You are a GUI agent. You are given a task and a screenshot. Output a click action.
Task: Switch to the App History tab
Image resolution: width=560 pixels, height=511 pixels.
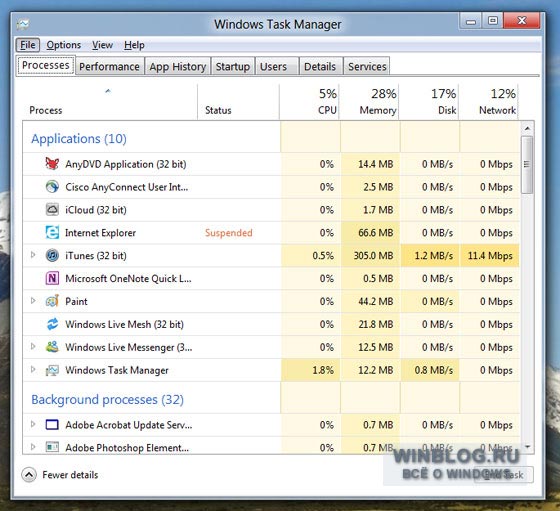pyautogui.click(x=178, y=66)
